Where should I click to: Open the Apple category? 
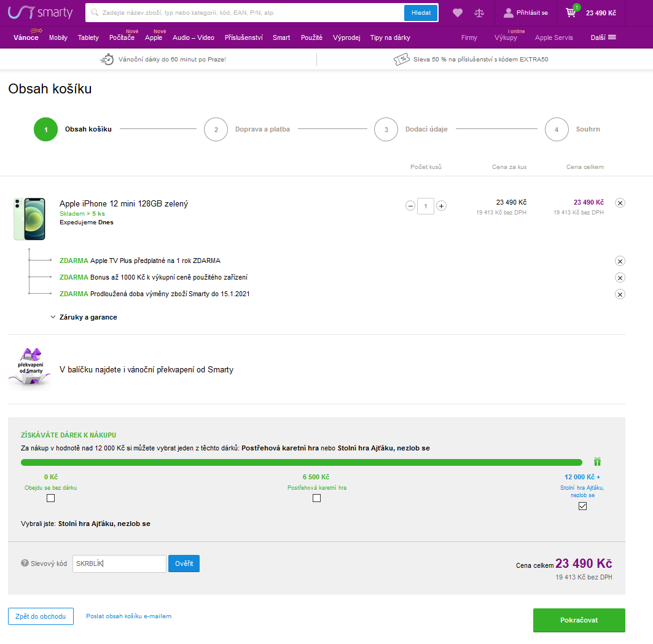(153, 37)
